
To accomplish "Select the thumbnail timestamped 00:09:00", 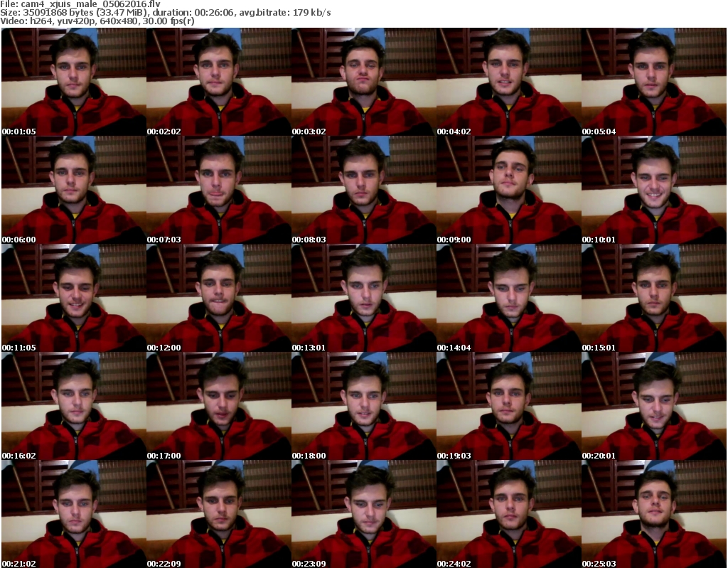I will (x=508, y=190).
